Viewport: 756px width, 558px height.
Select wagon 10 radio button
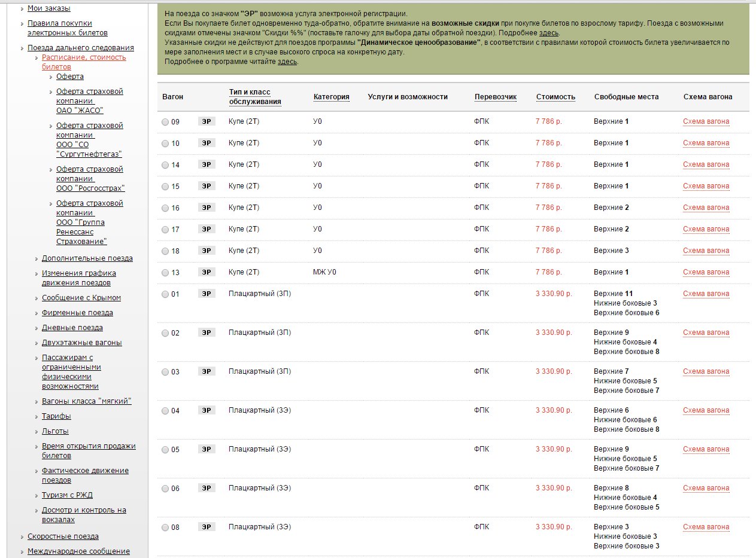click(165, 144)
